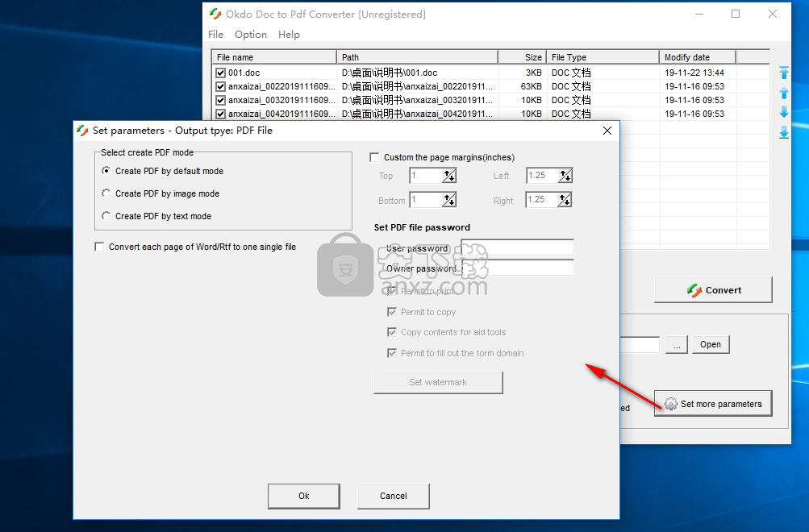Click the Bottom margin value field
Screen dimensions: 809x532
[x=427, y=200]
